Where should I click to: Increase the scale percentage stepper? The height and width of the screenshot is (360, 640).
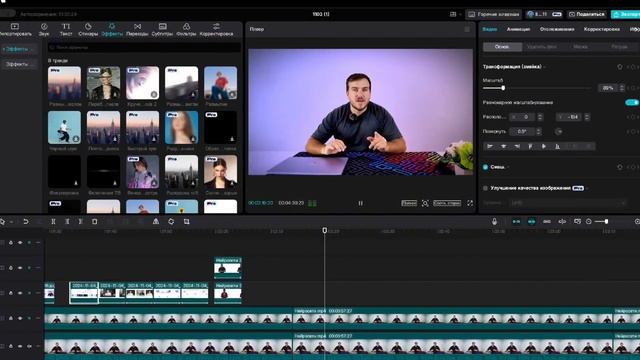(x=622, y=86)
